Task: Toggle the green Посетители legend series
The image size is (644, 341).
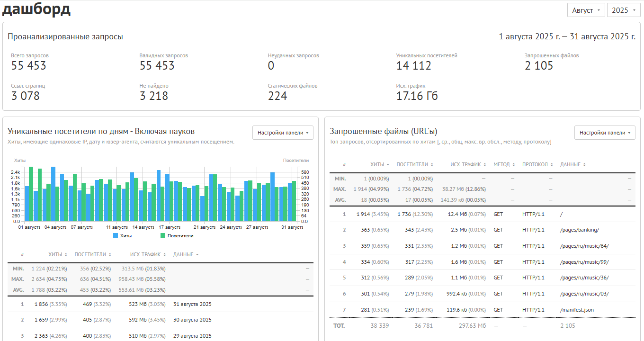Action: [x=177, y=235]
